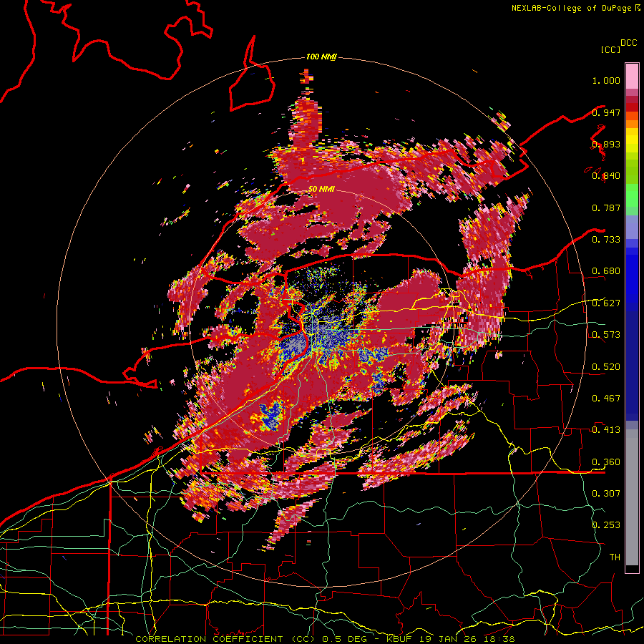The width and height of the screenshot is (644, 644).
Task: Click the 0.680 color scale value
Action: (606, 271)
